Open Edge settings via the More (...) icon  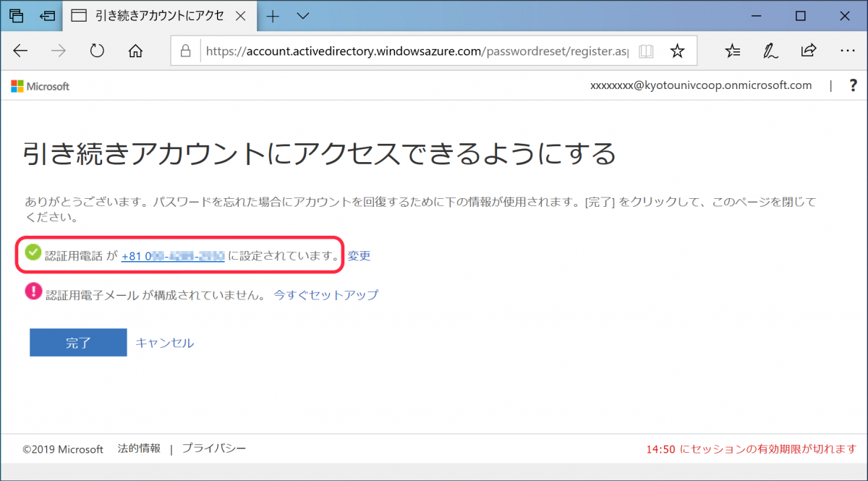pyautogui.click(x=848, y=51)
